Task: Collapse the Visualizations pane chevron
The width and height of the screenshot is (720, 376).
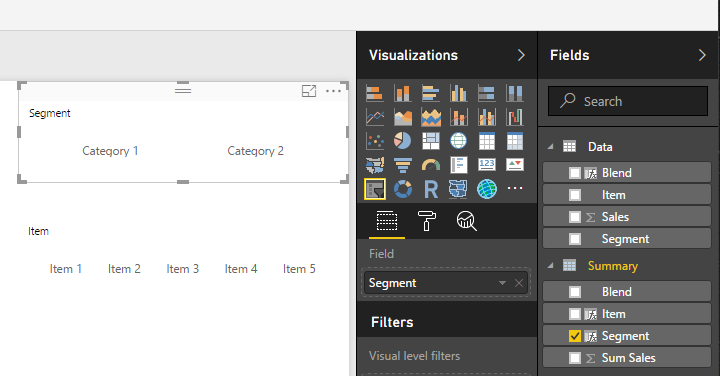Action: [521, 56]
